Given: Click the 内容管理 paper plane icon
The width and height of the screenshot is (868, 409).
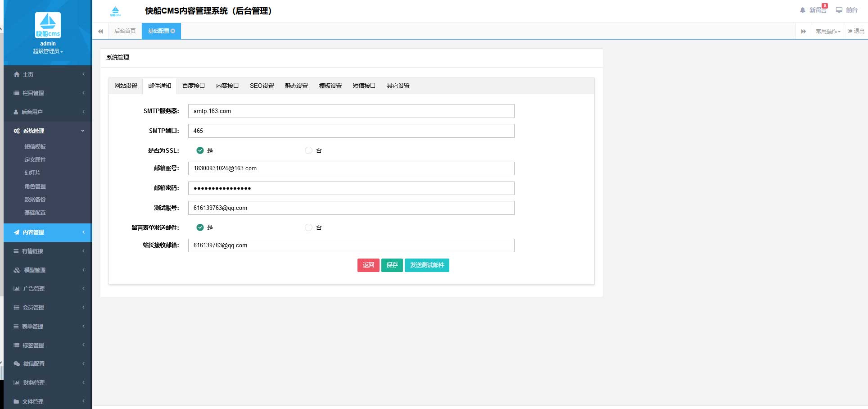Looking at the screenshot, I should point(16,232).
